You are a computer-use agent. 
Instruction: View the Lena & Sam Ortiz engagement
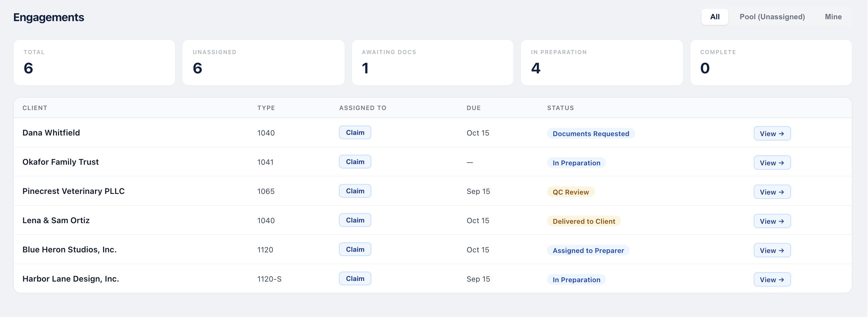(772, 221)
